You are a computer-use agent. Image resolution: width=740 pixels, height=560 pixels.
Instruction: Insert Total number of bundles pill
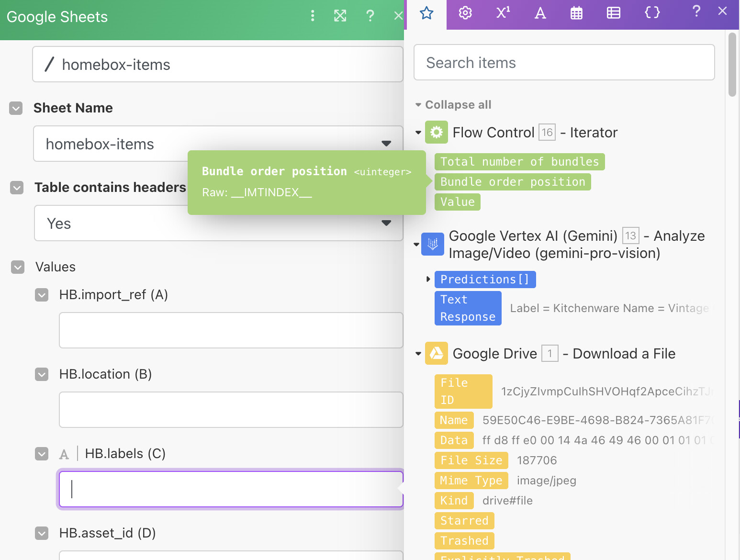(x=519, y=162)
